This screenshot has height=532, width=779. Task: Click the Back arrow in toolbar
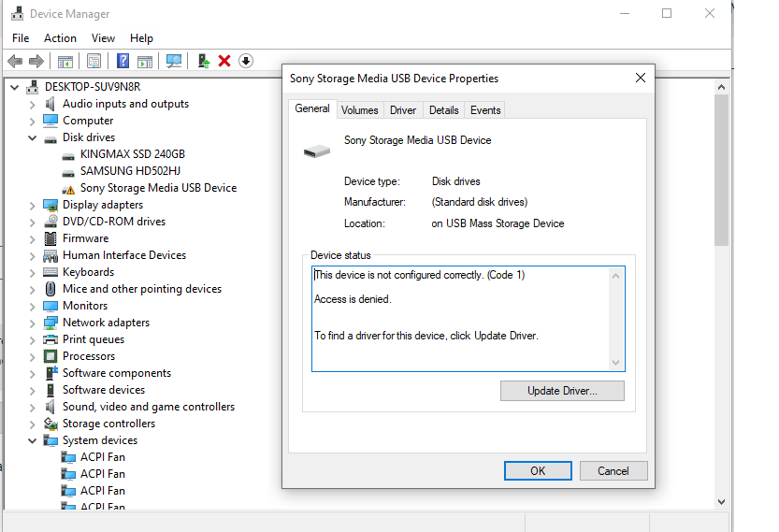15,61
